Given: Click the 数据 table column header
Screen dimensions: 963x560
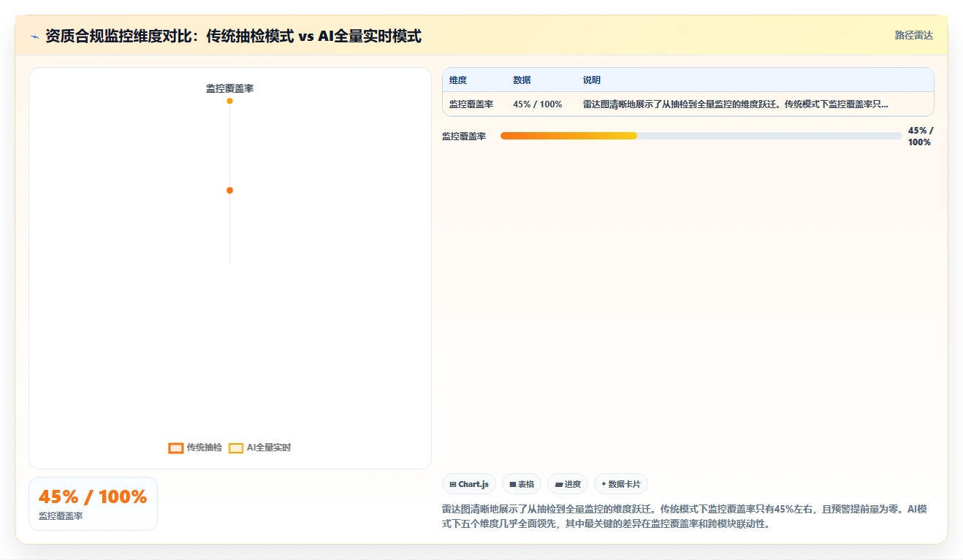Looking at the screenshot, I should pos(522,80).
